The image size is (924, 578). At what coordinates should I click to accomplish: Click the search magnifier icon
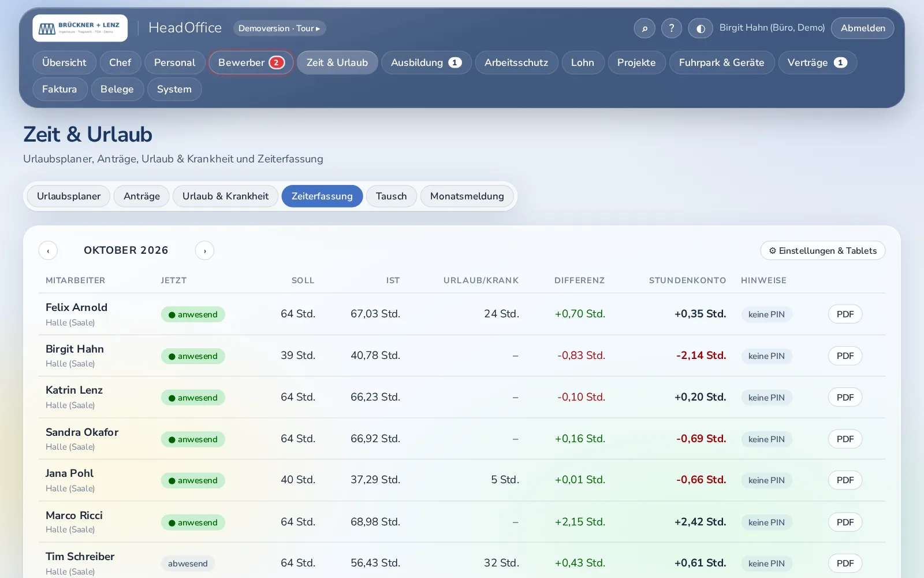644,28
